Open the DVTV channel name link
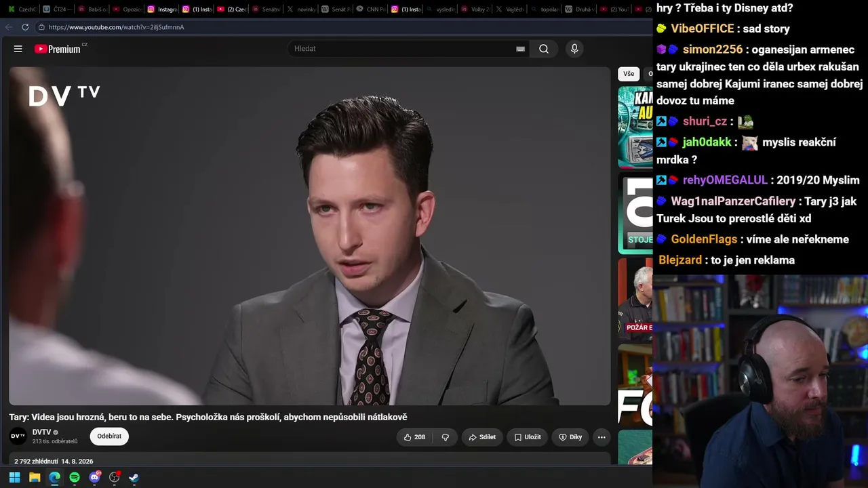The width and height of the screenshot is (868, 488). pos(42,432)
